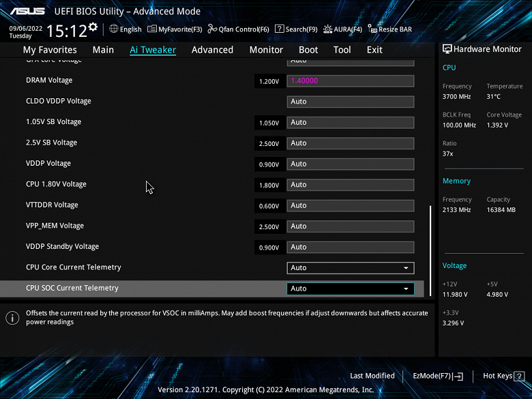The height and width of the screenshot is (399, 532).
Task: Click the Hot Keys question mark icon
Action: (x=519, y=376)
